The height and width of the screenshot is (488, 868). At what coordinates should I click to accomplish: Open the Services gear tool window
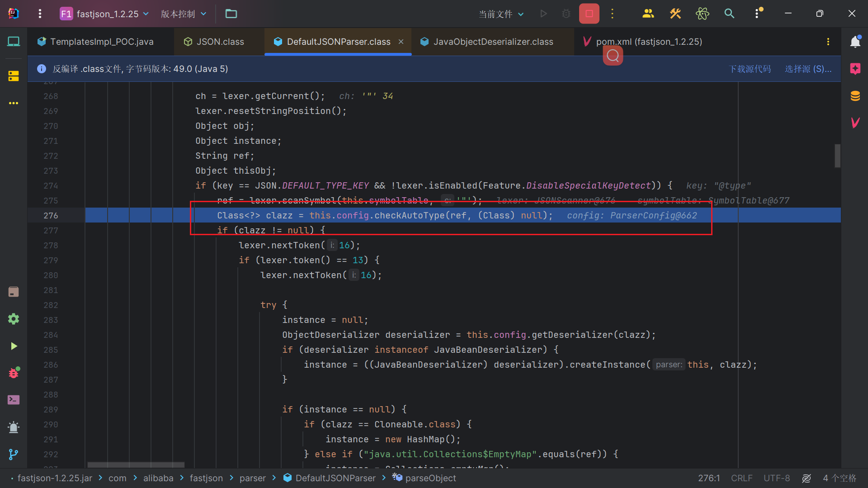pyautogui.click(x=14, y=319)
